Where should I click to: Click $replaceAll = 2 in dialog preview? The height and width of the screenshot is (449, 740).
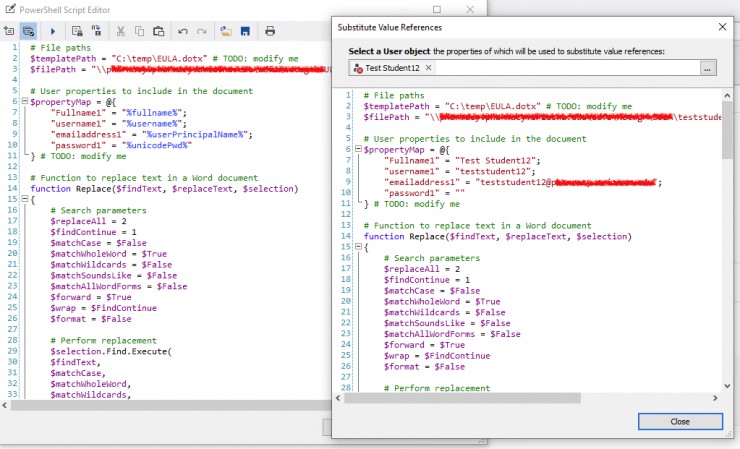[422, 269]
